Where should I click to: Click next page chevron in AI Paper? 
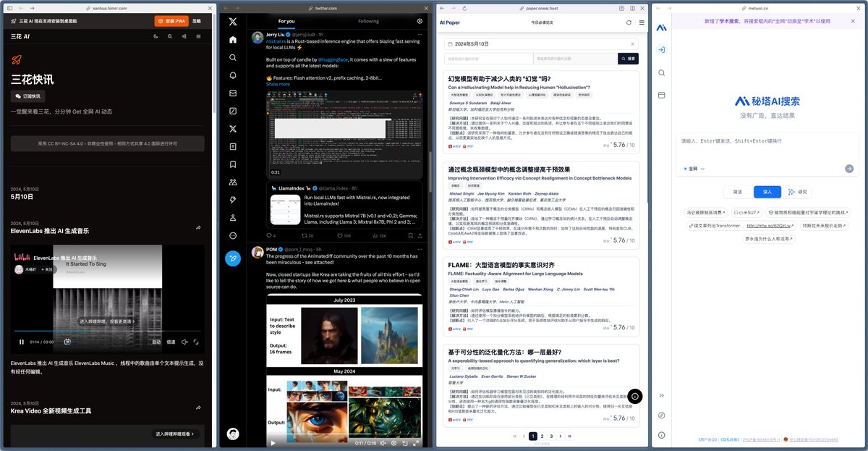point(561,436)
